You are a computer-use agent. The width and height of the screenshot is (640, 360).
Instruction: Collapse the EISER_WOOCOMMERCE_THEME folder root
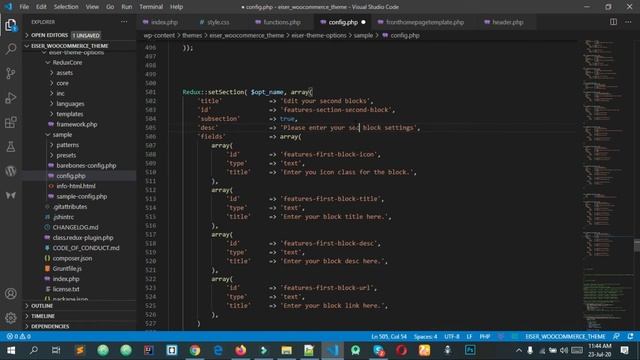(x=69, y=46)
